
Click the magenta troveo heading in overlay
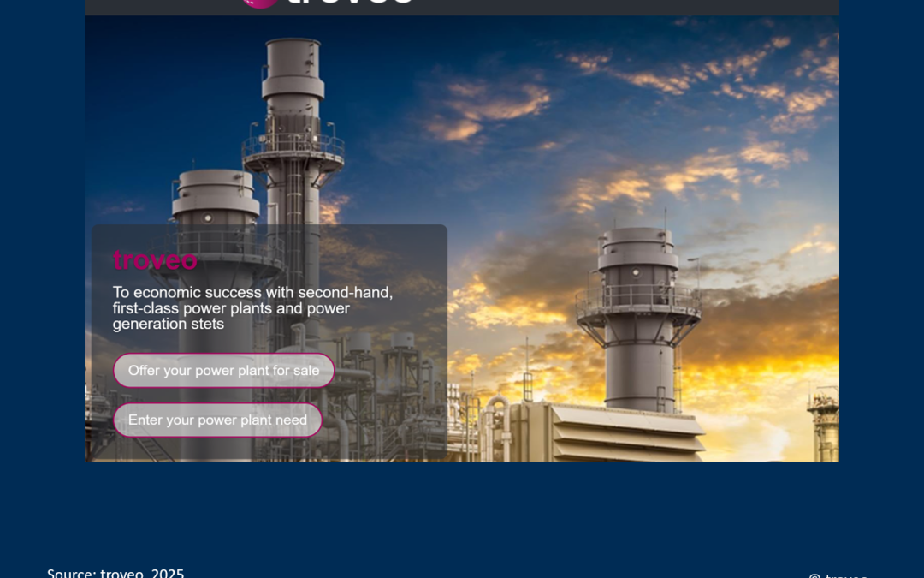tap(155, 260)
